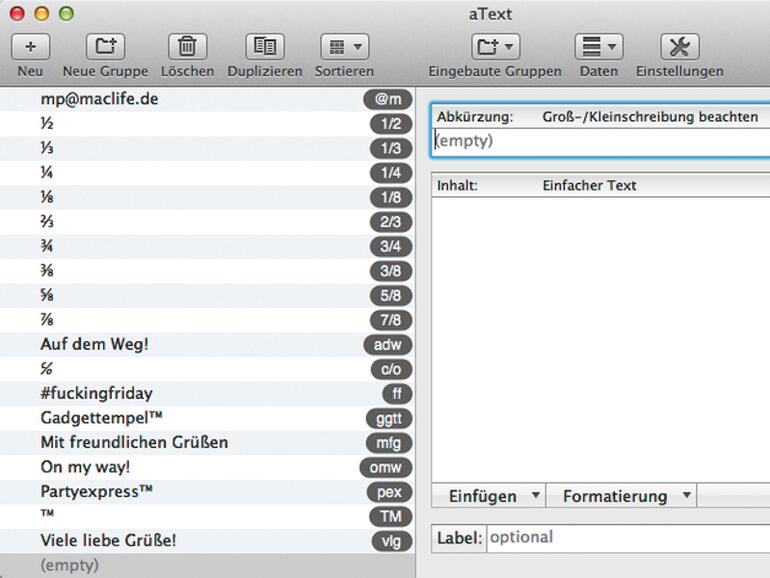Click the TM abbreviation badge

391,517
